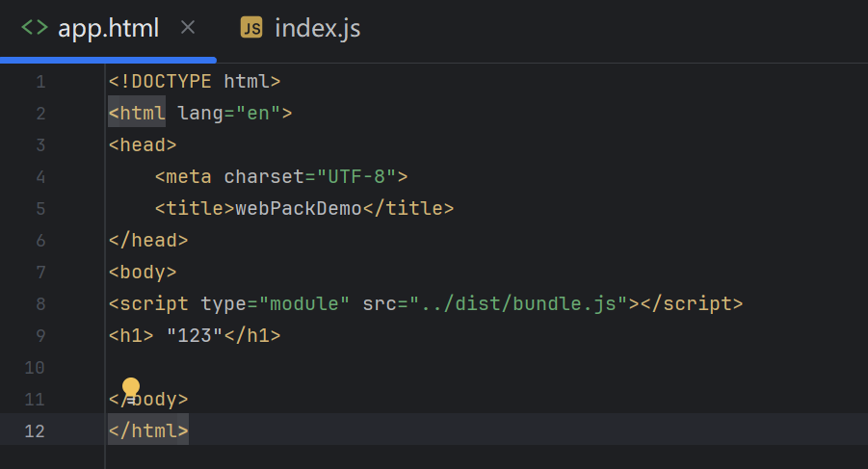Click line number 1 in the gutter
This screenshot has height=469, width=868.
(x=40, y=82)
